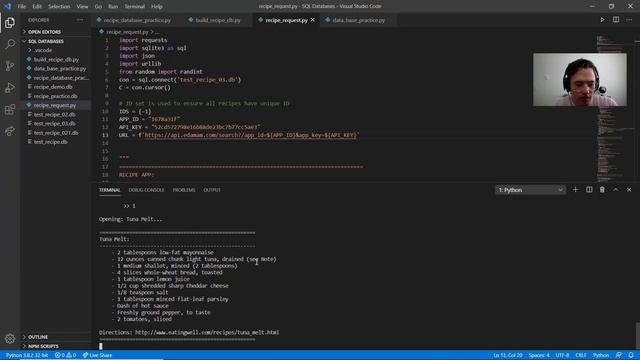Open test_recipe.db in the explorer
Screen dimensions: 640x360
[x=50, y=142]
